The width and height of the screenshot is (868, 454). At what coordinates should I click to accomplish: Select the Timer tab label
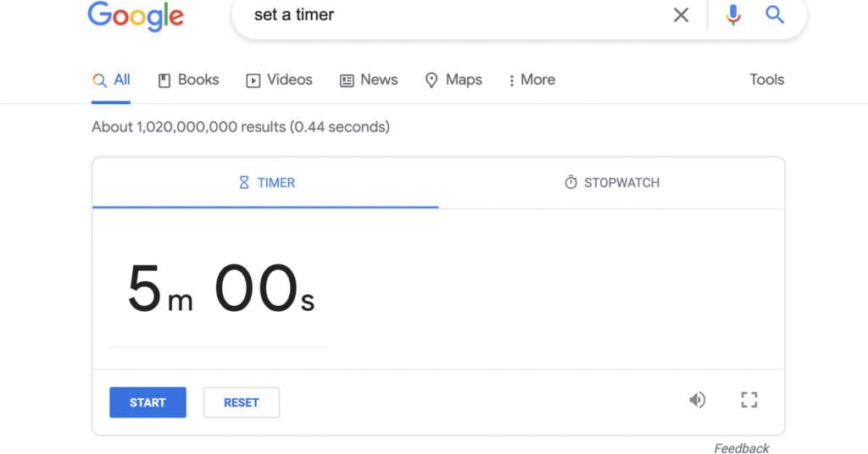pyautogui.click(x=276, y=183)
